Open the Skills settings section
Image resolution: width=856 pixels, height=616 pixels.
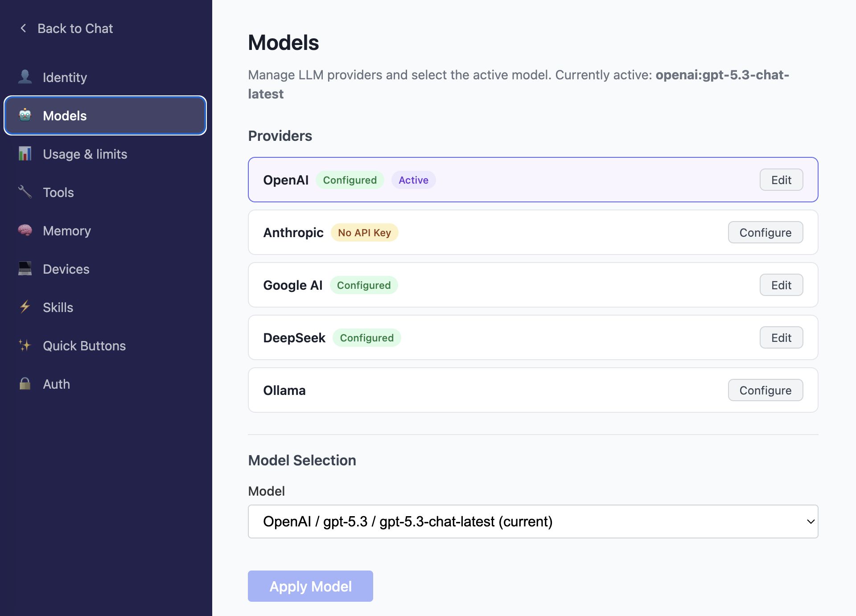(105, 307)
